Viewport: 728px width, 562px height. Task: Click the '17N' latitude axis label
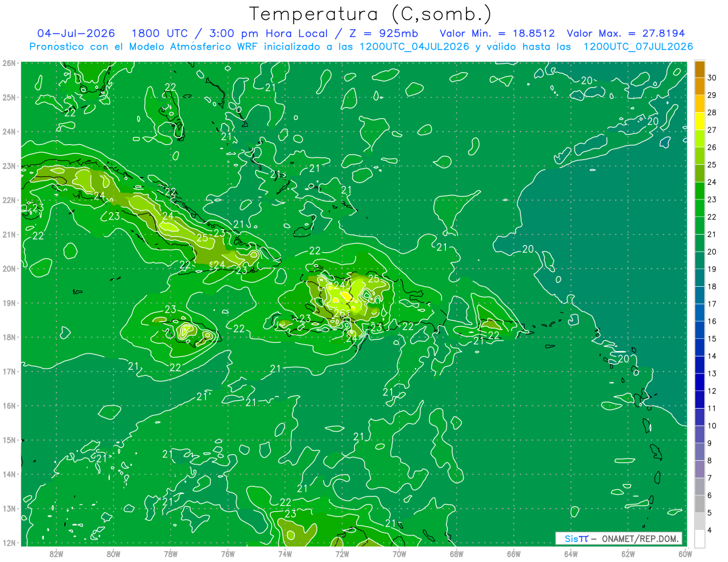tap(8, 371)
